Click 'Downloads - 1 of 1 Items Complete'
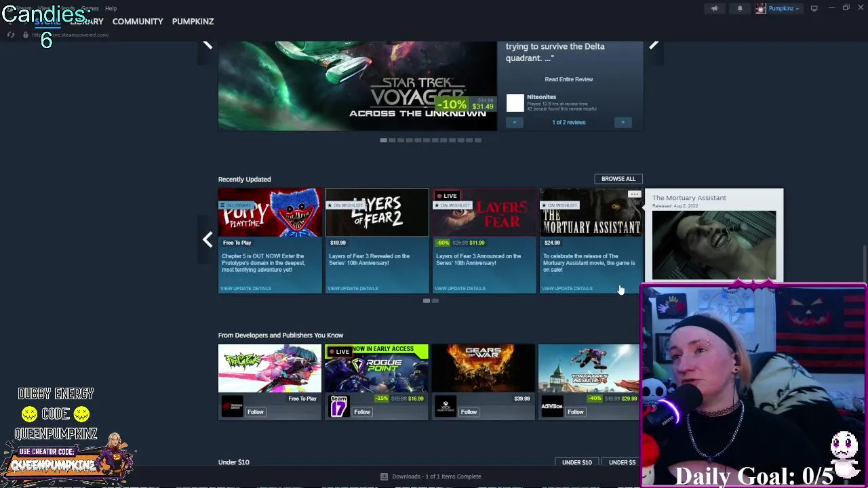 (437, 476)
